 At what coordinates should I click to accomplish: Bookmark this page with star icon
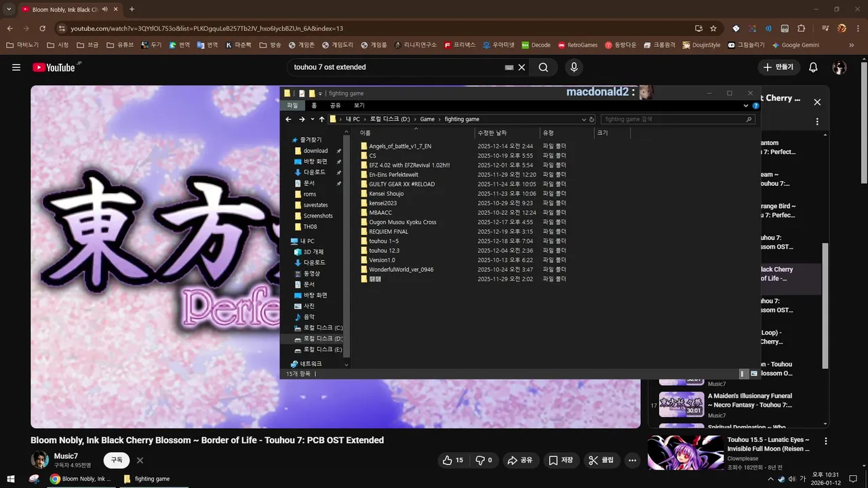pyautogui.click(x=713, y=28)
